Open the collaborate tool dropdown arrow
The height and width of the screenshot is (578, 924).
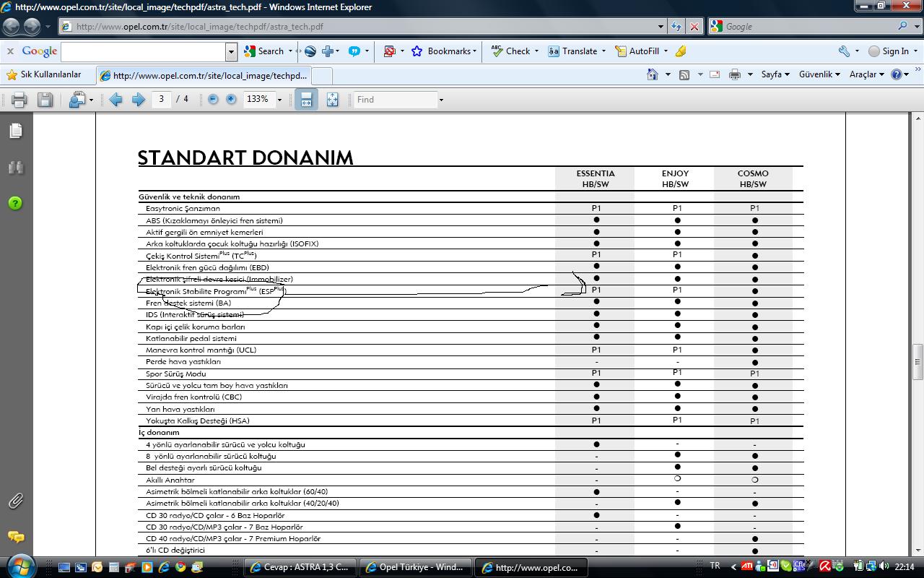91,100
